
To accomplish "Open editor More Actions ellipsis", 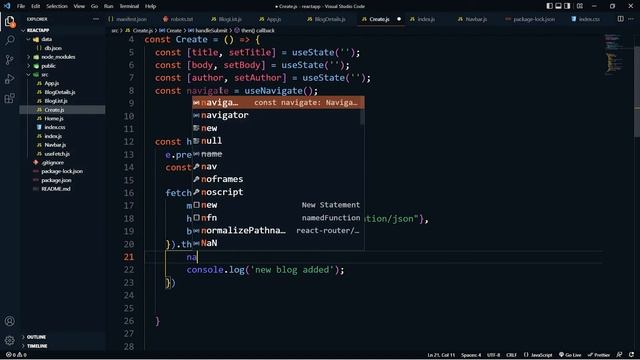I will pos(632,19).
